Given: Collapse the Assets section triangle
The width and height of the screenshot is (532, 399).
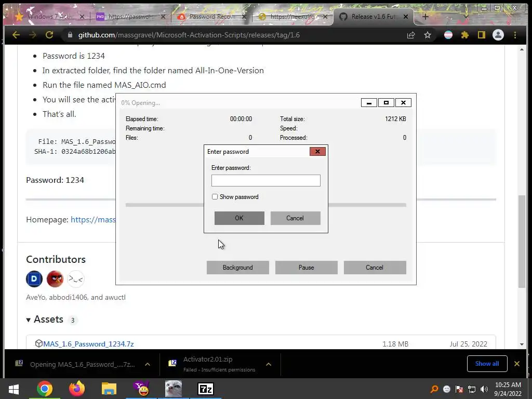Looking at the screenshot, I should pos(29,320).
